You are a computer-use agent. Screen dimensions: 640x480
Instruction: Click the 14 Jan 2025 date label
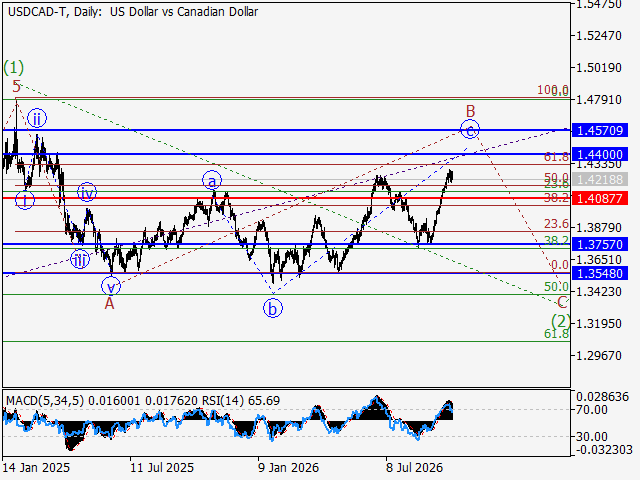click(x=36, y=467)
